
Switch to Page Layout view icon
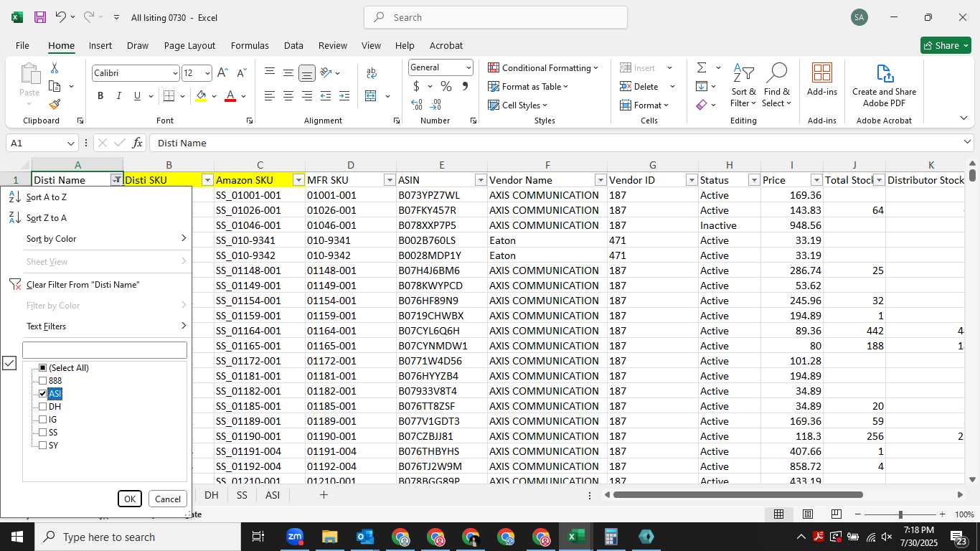click(x=808, y=514)
